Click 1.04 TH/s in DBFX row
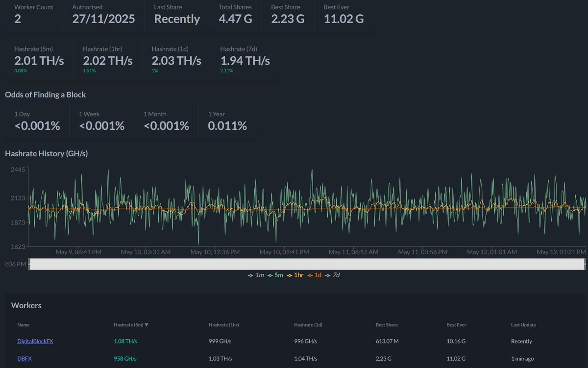The width and height of the screenshot is (588, 368). click(x=306, y=358)
